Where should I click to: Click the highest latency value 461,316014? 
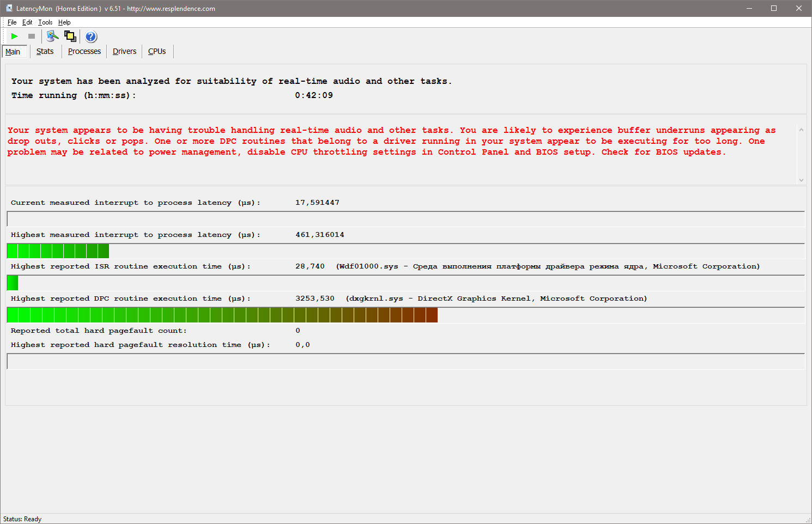pyautogui.click(x=320, y=235)
